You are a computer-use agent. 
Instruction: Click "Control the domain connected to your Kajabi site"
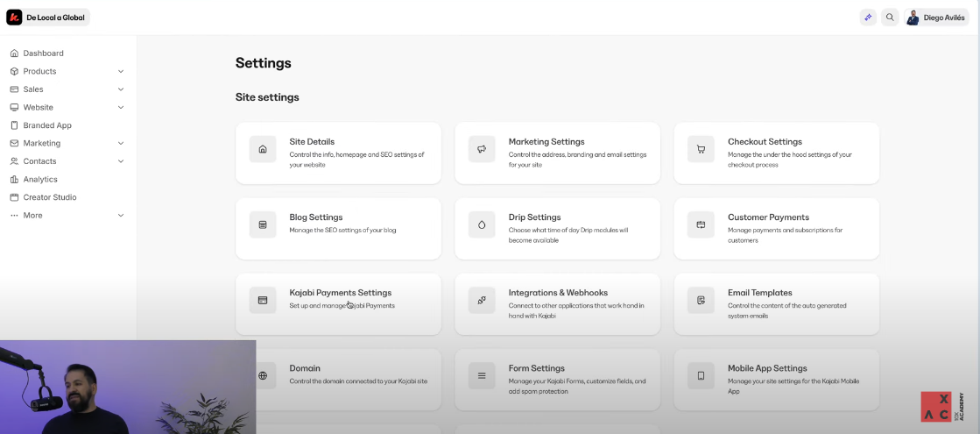point(358,381)
